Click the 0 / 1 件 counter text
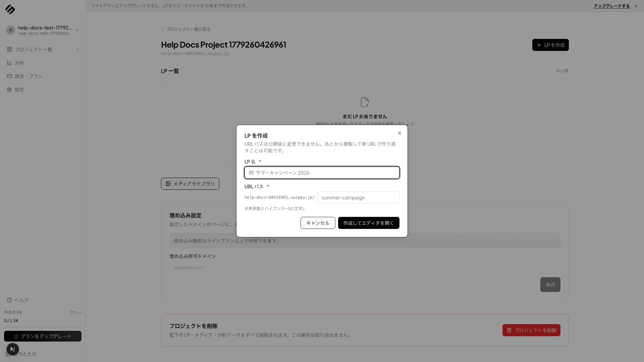The width and height of the screenshot is (644, 362). coord(562,71)
